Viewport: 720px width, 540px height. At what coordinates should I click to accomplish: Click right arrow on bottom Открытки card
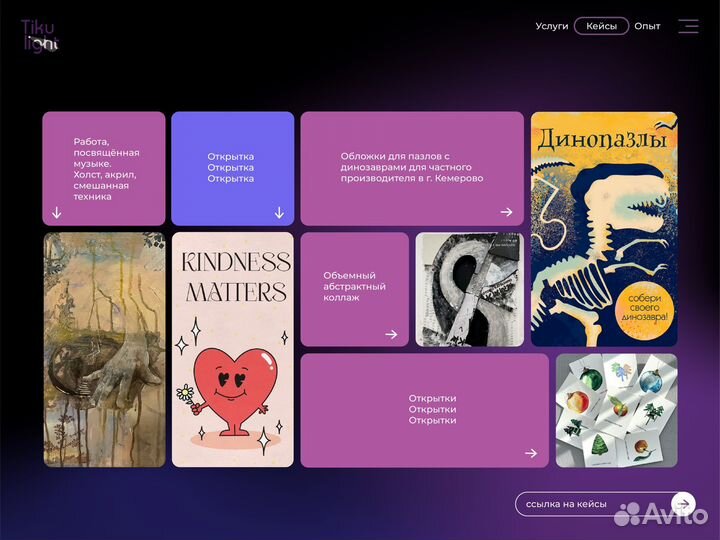coord(531,453)
